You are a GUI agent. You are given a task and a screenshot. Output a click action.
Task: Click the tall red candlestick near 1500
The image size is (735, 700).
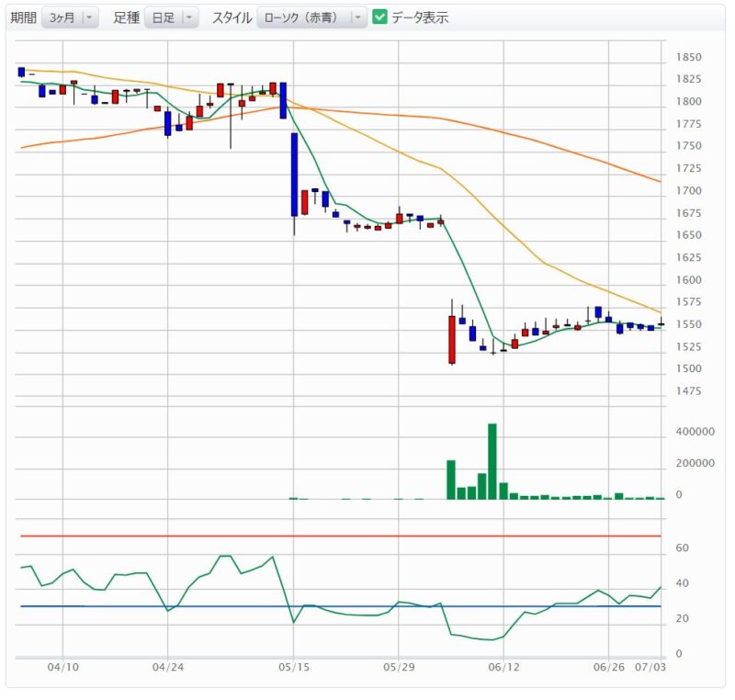coord(452,340)
